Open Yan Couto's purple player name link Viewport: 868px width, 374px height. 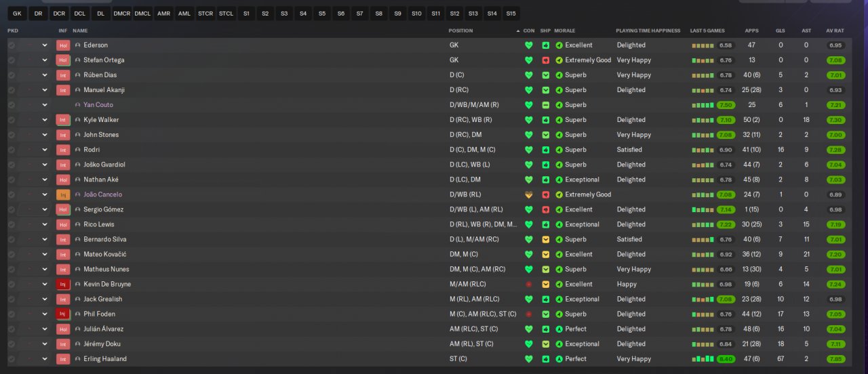tap(98, 105)
